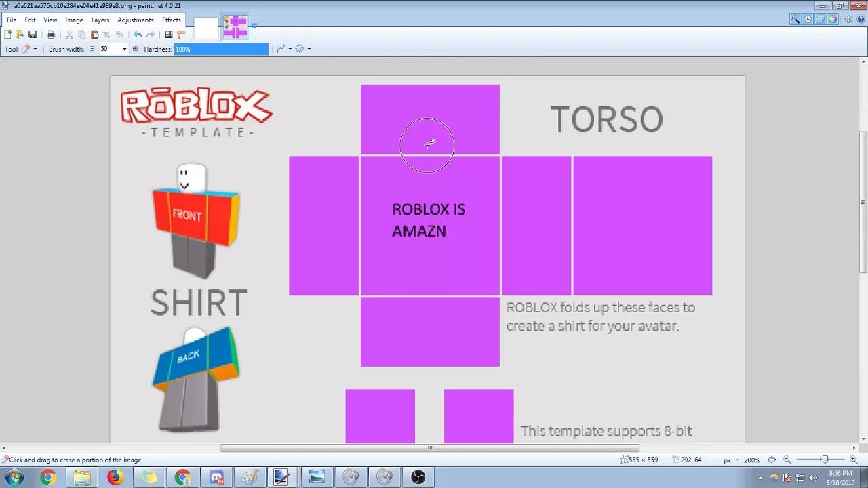Open the Adjustments menu
Screen dimensions: 868x488
(x=136, y=20)
